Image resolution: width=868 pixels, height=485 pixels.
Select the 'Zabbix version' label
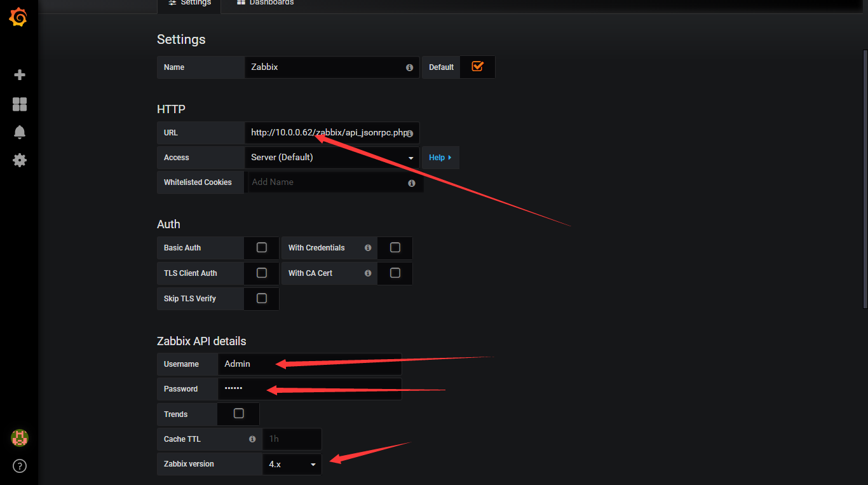tap(189, 464)
